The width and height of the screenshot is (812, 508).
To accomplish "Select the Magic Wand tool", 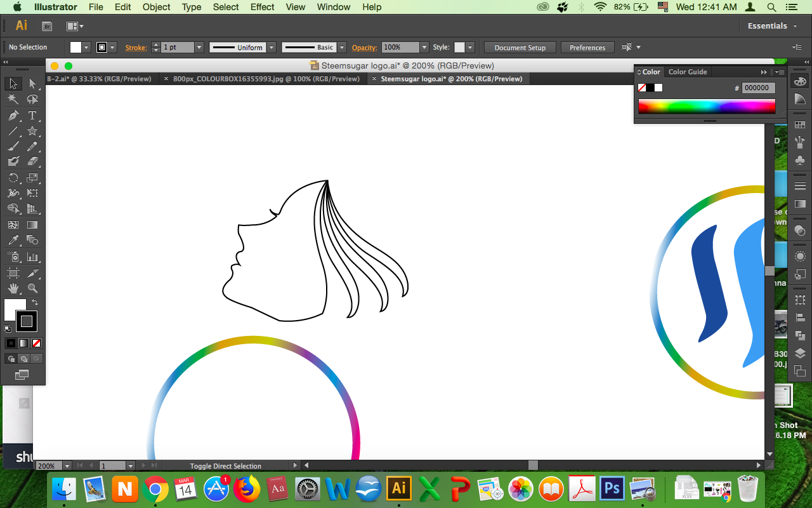I will pos(13,100).
